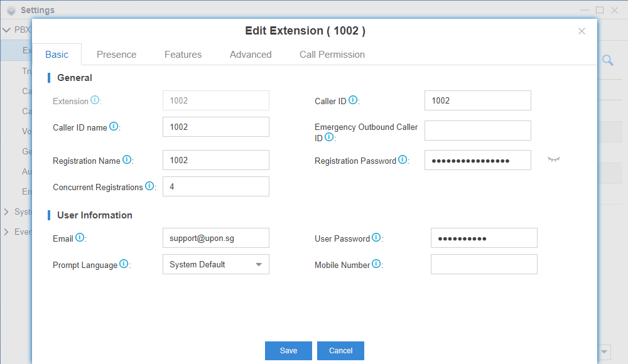Close the Edit Extension dialog
The width and height of the screenshot is (628, 364).
click(582, 31)
